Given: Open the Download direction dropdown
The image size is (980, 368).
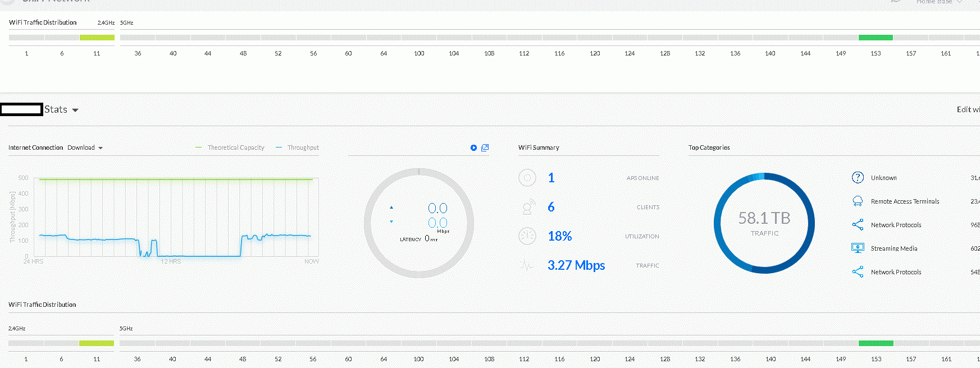Looking at the screenshot, I should point(85,148).
